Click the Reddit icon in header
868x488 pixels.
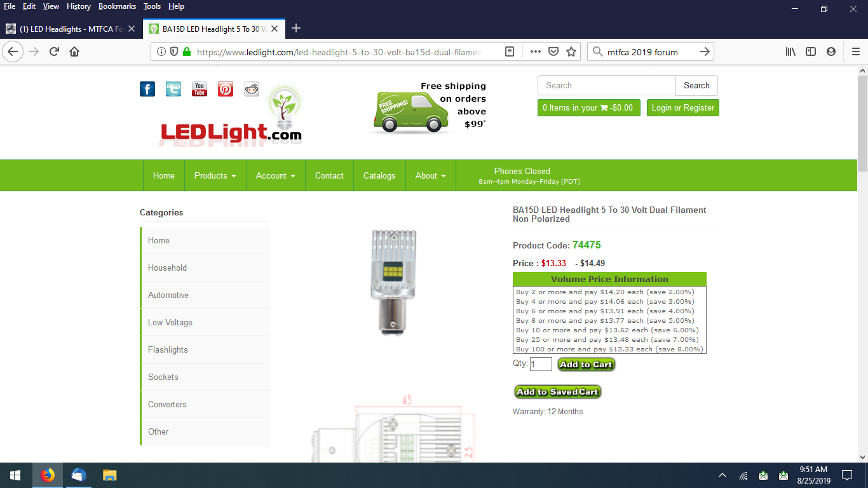pyautogui.click(x=252, y=89)
